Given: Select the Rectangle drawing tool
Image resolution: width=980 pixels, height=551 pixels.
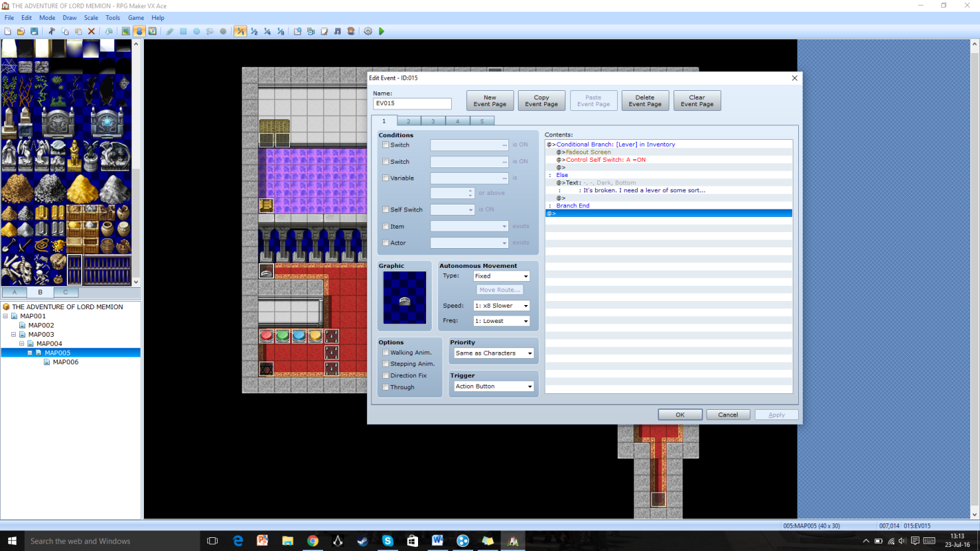Looking at the screenshot, I should point(183,31).
